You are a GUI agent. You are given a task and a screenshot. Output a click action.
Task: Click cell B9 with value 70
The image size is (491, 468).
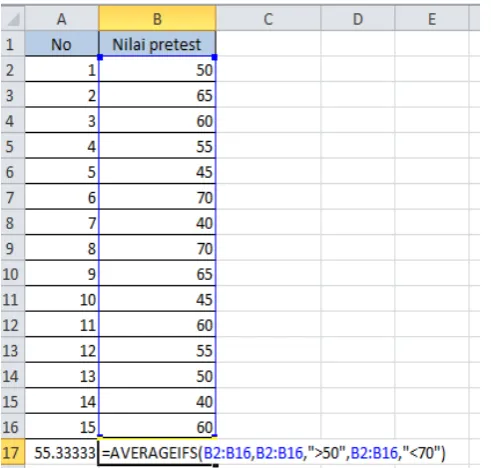pos(157,248)
